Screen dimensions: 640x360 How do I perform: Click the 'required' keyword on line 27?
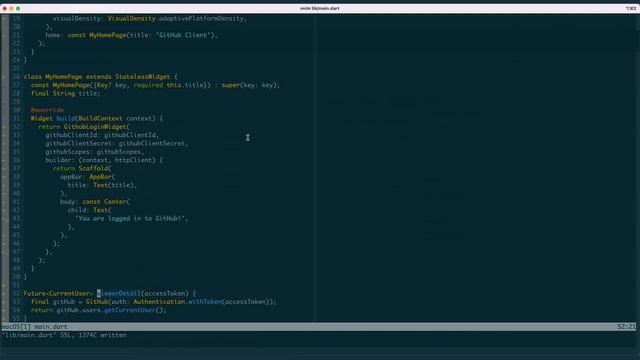point(148,85)
